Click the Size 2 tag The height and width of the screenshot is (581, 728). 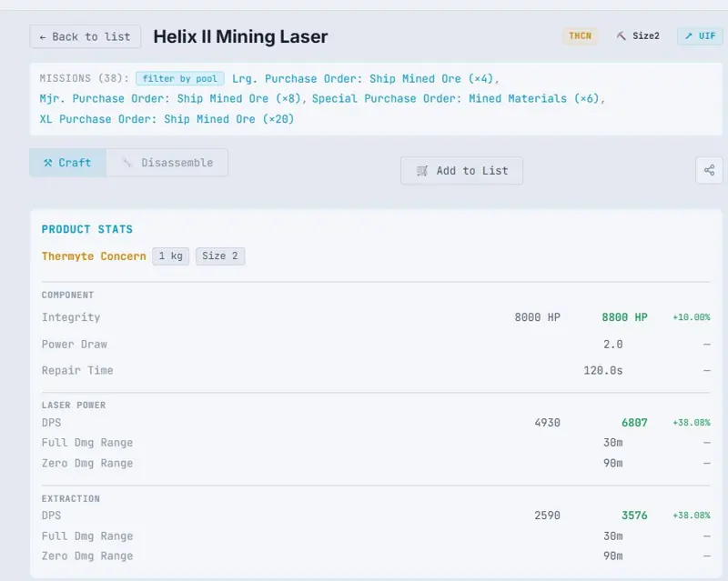pos(220,256)
